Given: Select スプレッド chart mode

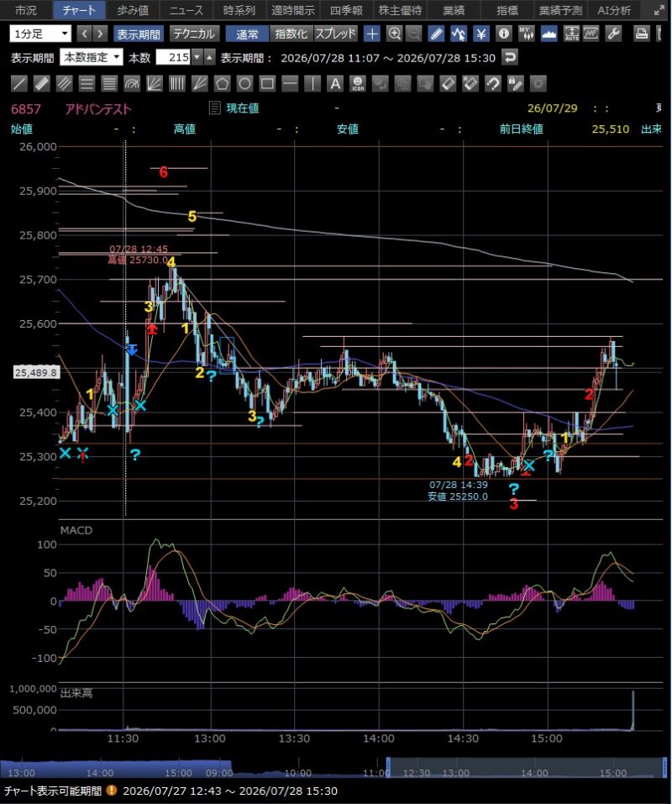Looking at the screenshot, I should 336,34.
